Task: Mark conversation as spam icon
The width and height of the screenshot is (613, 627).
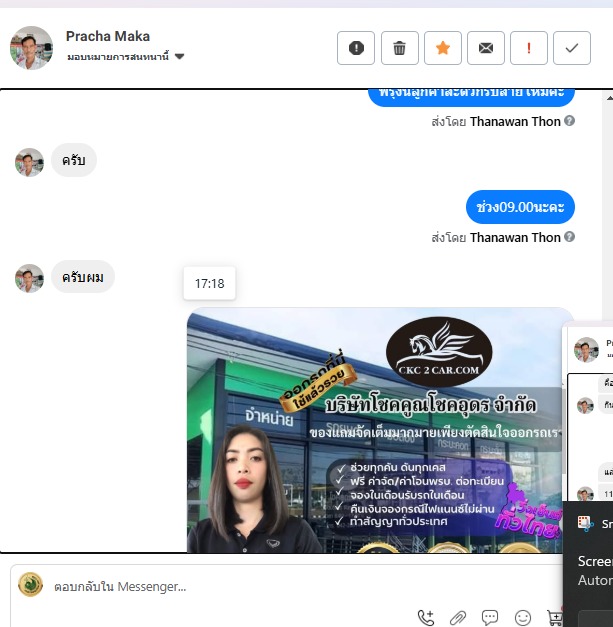Action: (356, 48)
